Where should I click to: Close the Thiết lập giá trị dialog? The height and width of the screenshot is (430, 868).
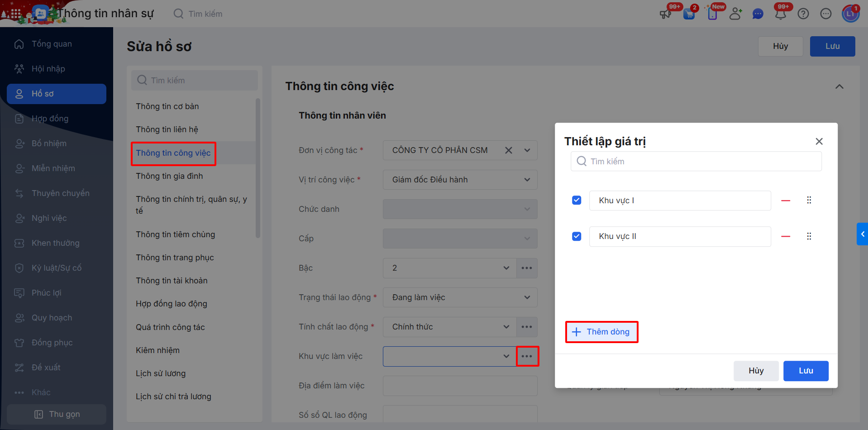coord(819,141)
